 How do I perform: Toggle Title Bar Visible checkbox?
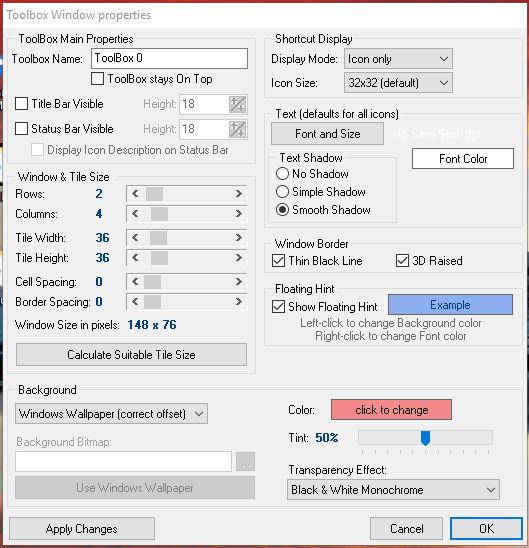point(21,104)
